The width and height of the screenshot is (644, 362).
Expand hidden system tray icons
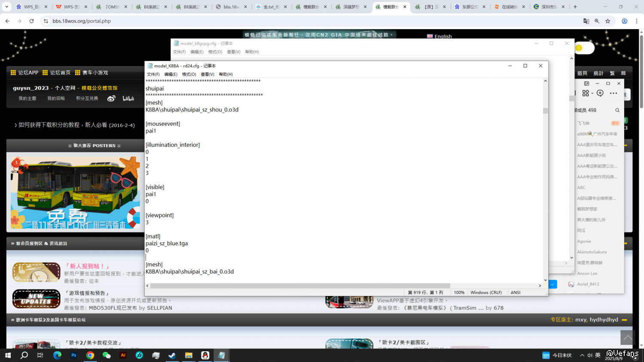click(x=582, y=355)
